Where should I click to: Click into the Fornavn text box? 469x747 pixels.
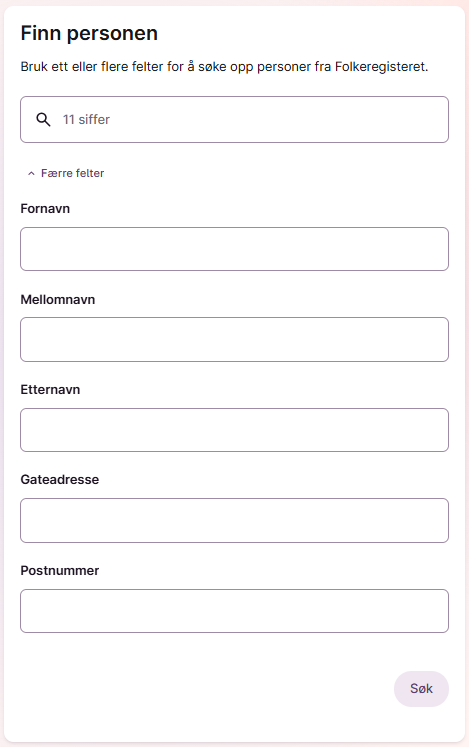click(x=234, y=249)
